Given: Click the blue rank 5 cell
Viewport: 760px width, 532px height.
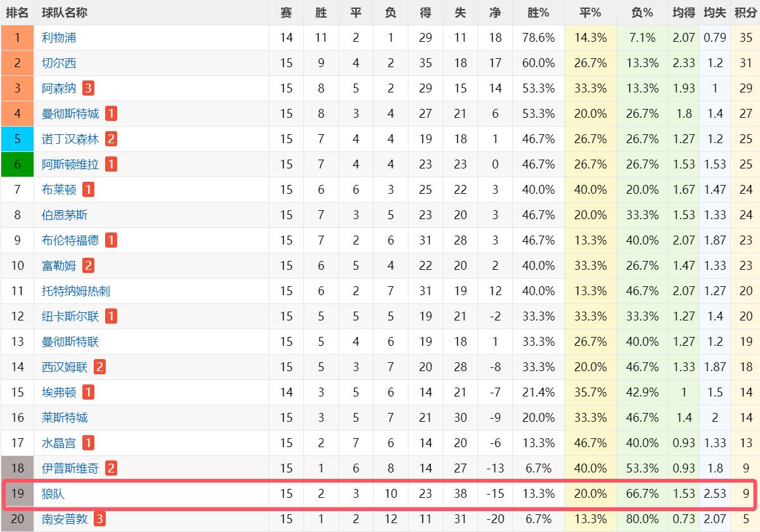Looking at the screenshot, I should [x=17, y=139].
